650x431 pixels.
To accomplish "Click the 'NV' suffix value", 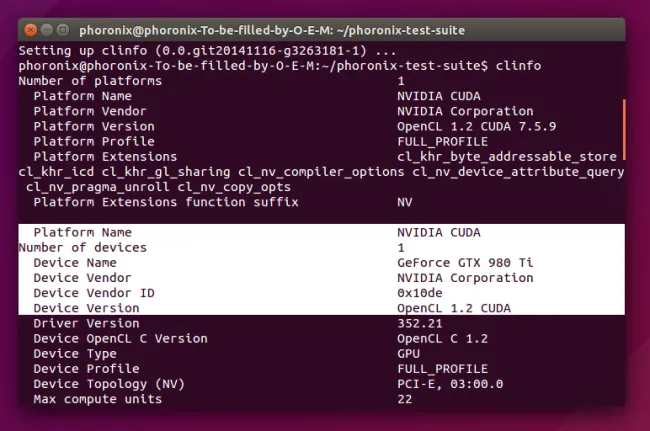I will (x=405, y=202).
